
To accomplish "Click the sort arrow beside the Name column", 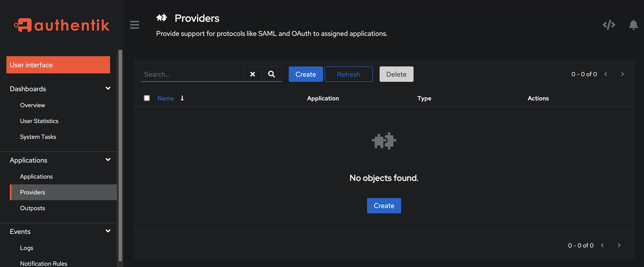I will pos(182,98).
